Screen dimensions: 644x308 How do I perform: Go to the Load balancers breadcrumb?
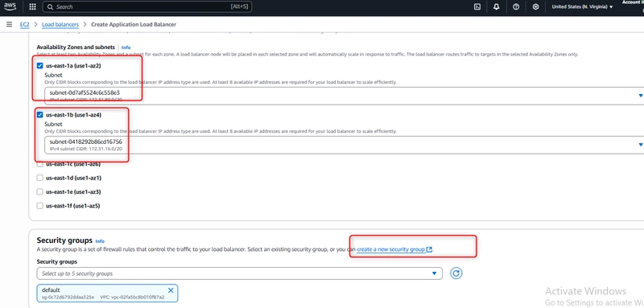pos(60,25)
